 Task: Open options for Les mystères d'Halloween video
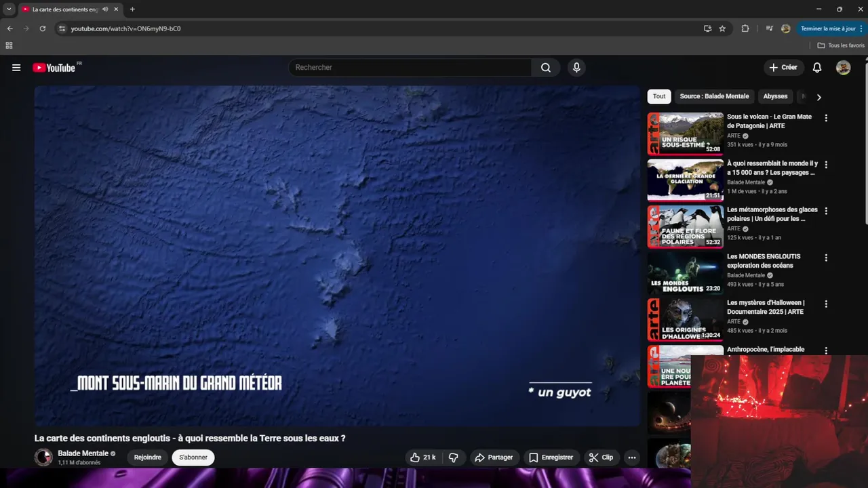(x=826, y=304)
